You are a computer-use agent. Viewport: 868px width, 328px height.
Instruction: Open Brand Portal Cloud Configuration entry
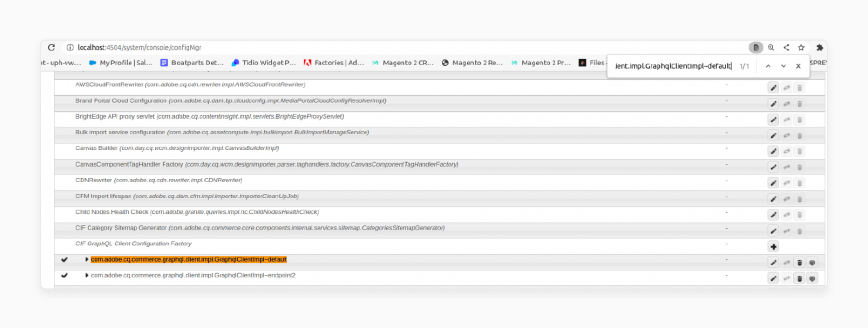point(231,101)
